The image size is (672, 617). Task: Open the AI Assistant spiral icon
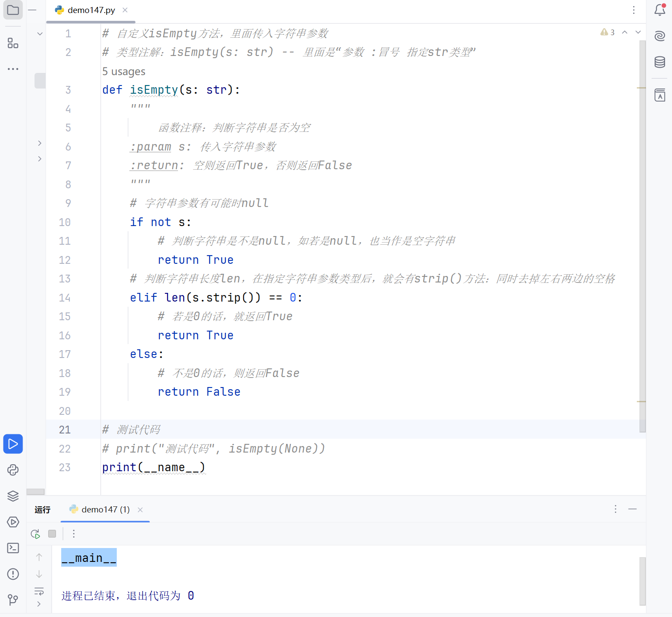coord(660,36)
